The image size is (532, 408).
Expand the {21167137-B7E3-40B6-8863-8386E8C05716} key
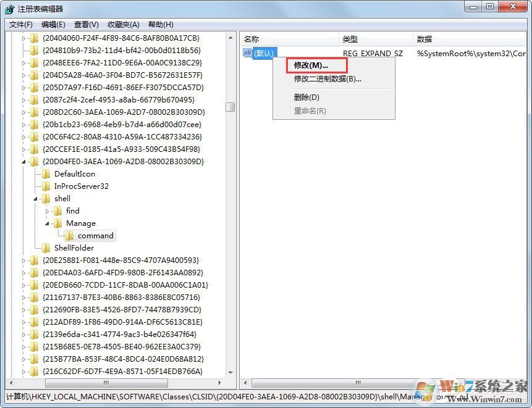[25, 297]
